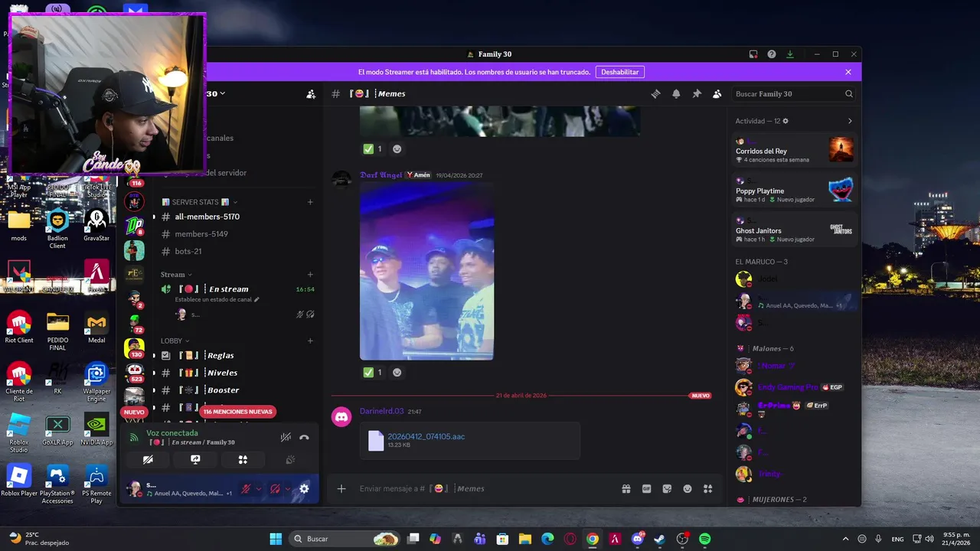
Task: Open the Ghost Janitors activity card
Action: (794, 230)
